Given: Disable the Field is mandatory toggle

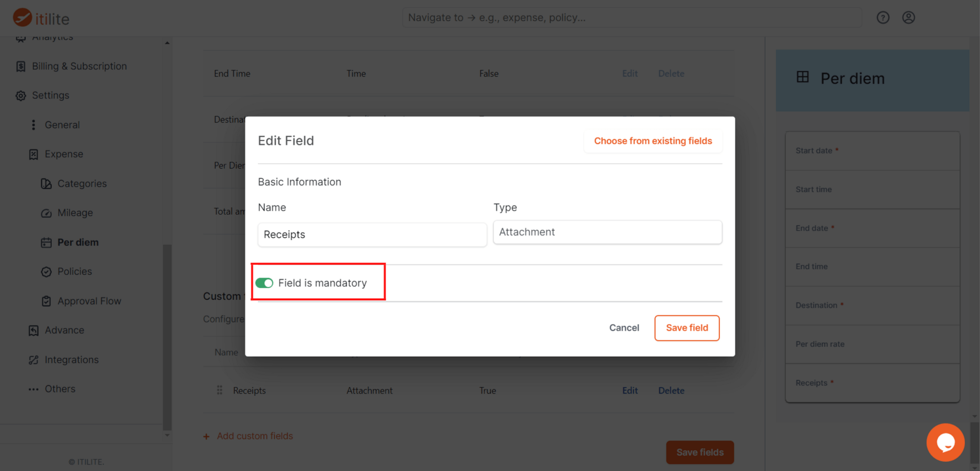Looking at the screenshot, I should pyautogui.click(x=264, y=283).
